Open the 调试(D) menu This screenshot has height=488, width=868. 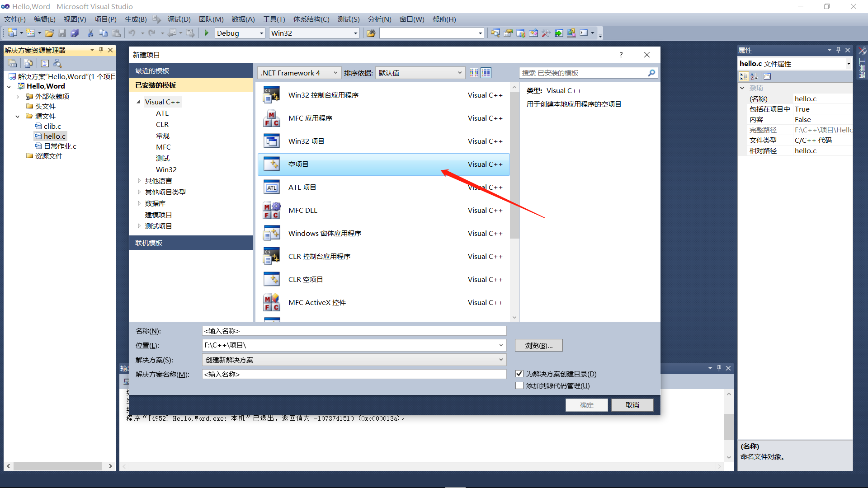179,19
